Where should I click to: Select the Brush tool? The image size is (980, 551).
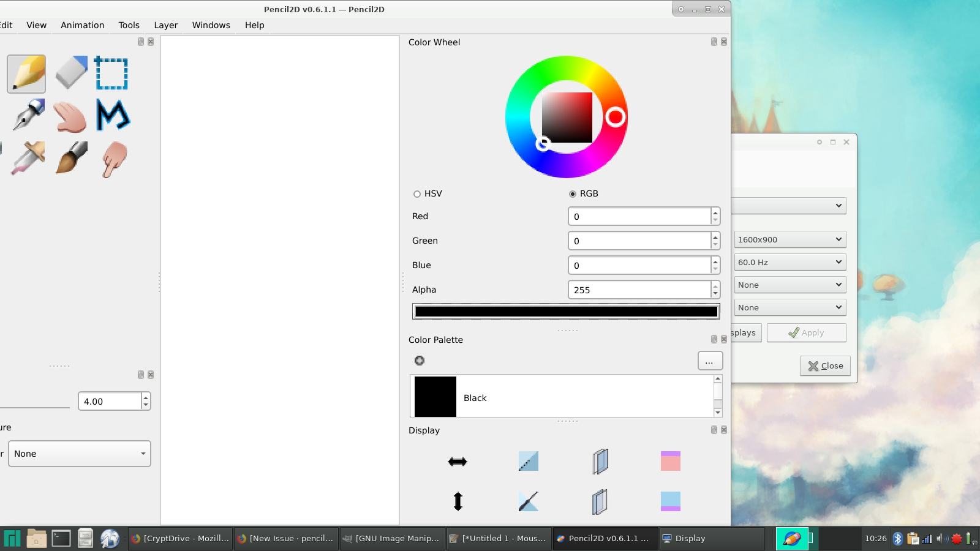point(70,159)
